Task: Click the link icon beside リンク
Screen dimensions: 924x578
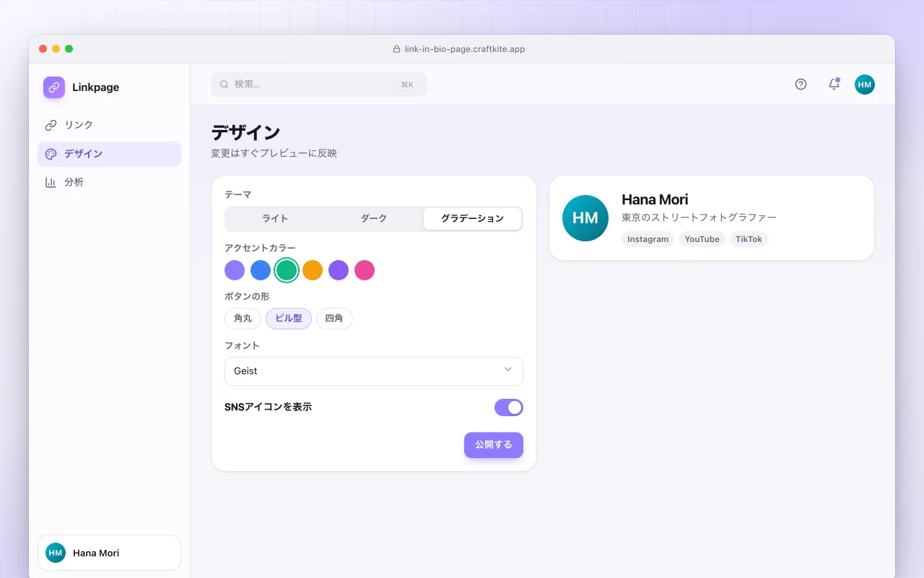Action: click(51, 125)
